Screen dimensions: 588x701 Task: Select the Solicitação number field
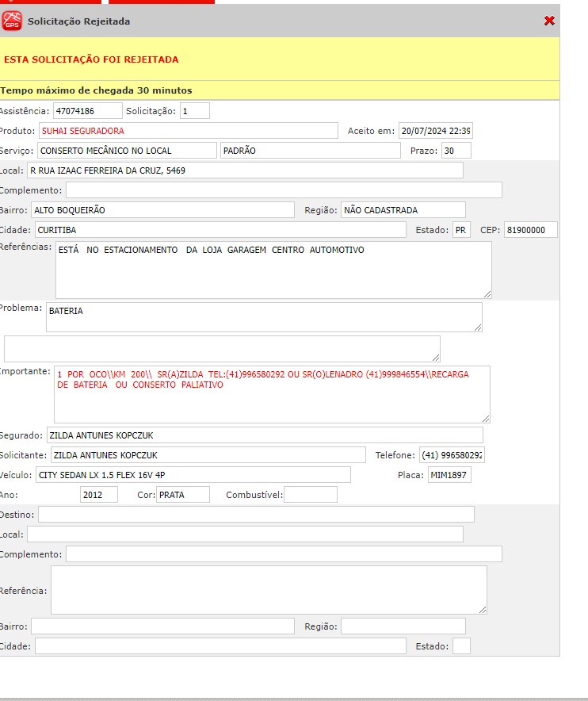(195, 111)
